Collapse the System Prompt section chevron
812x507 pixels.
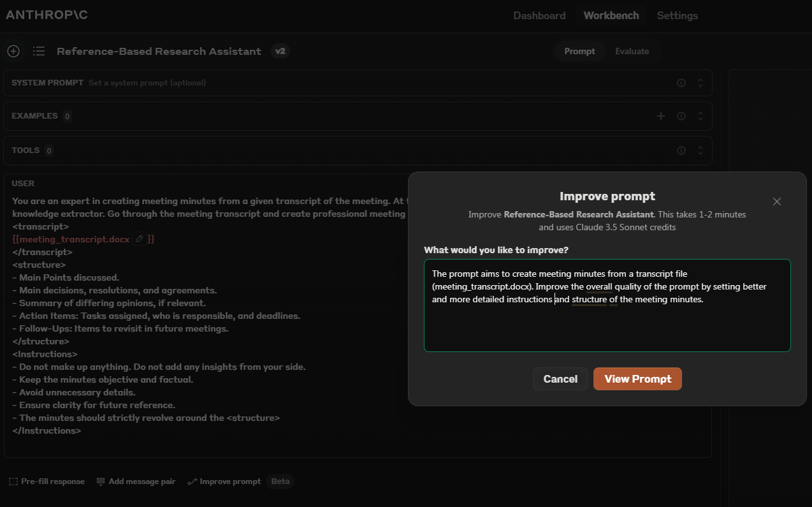tap(699, 82)
